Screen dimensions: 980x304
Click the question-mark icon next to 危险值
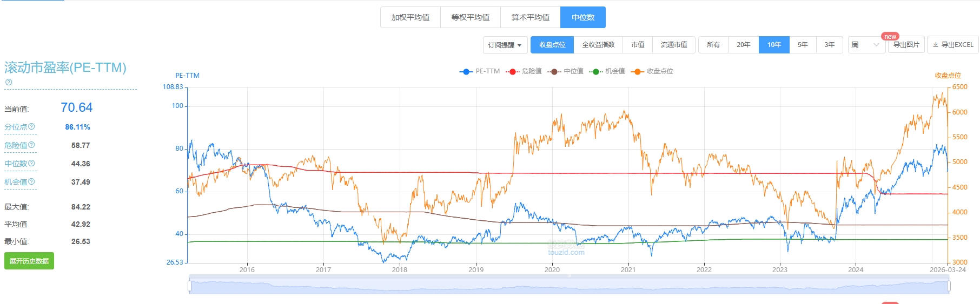click(31, 145)
